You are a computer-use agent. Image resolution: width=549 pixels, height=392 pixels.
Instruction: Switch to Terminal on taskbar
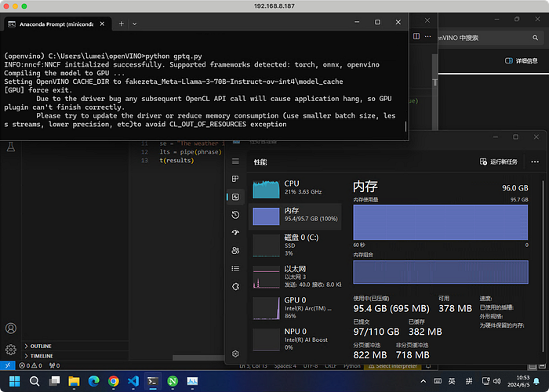click(153, 381)
